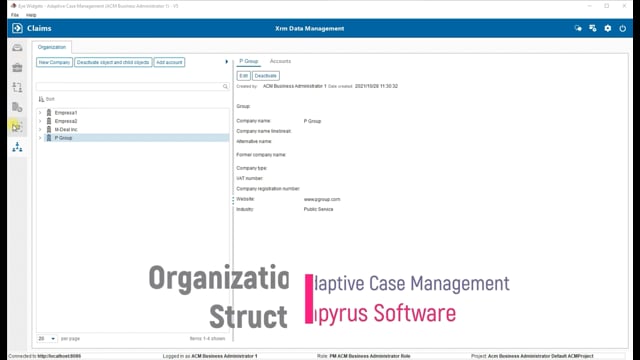
Task: Switch to the P Group detail tab
Action: click(249, 61)
